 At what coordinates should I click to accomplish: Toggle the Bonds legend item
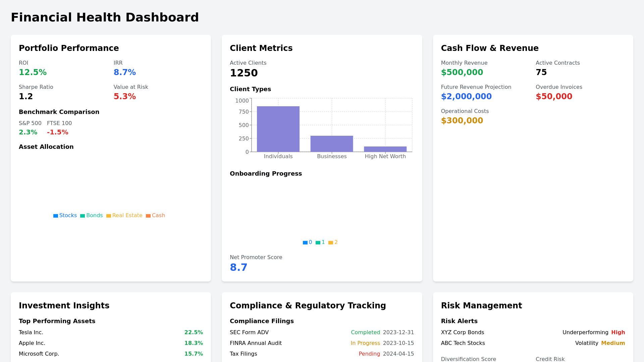click(92, 216)
